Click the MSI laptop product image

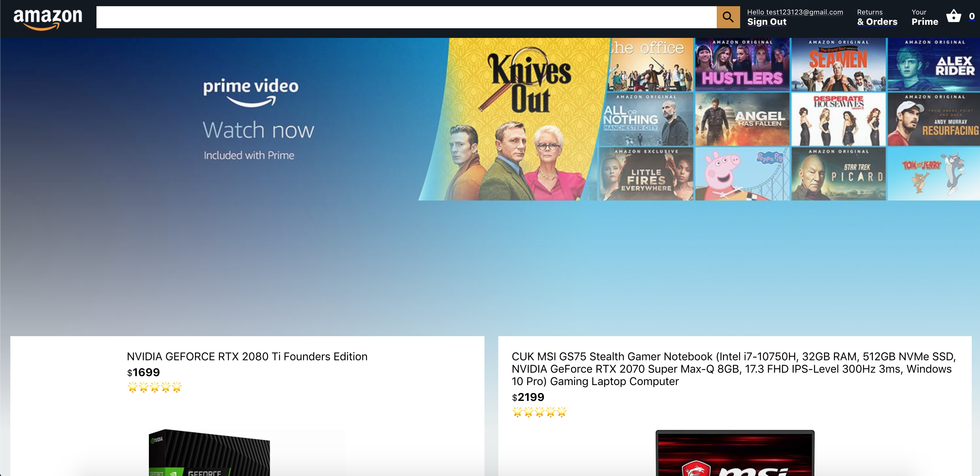tap(735, 453)
